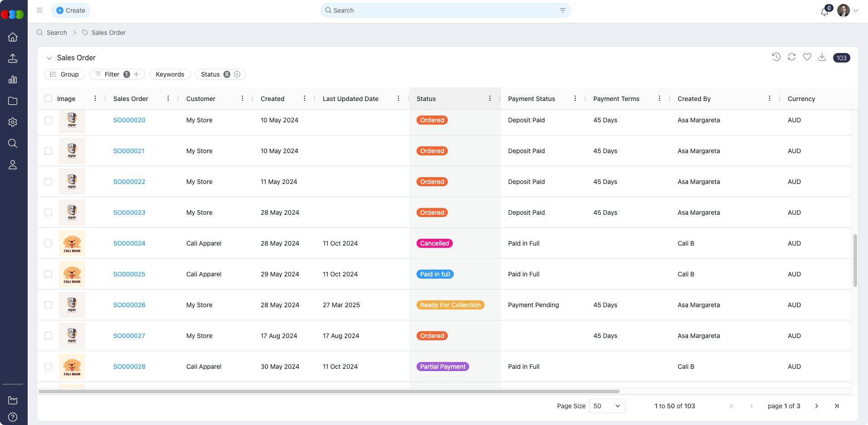Screen dimensions: 868x425
Task: Open the upload icon in sidebar
Action: click(x=13, y=58)
